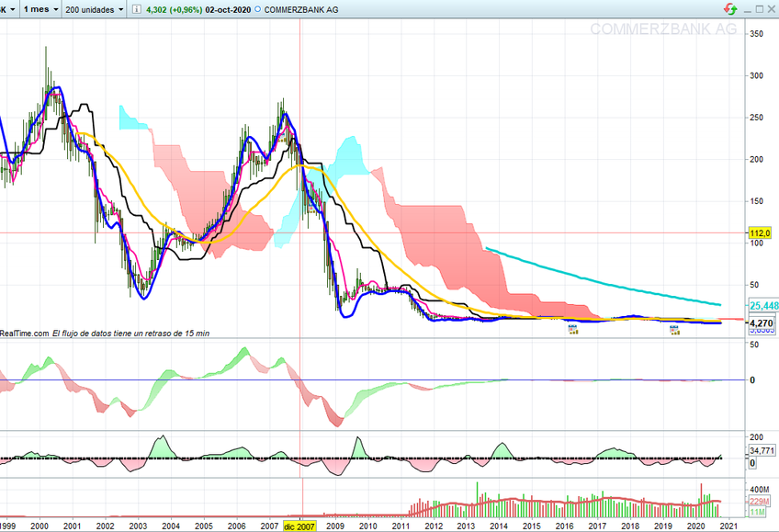
Task: Close the chart window
Action: 772,9
